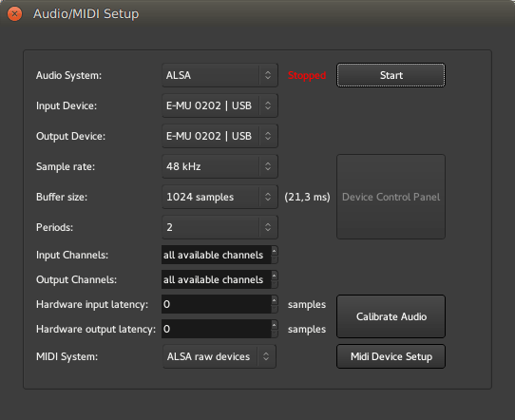Open the Audio System dropdown showing ALSA
The width and height of the screenshot is (515, 420).
(x=219, y=75)
